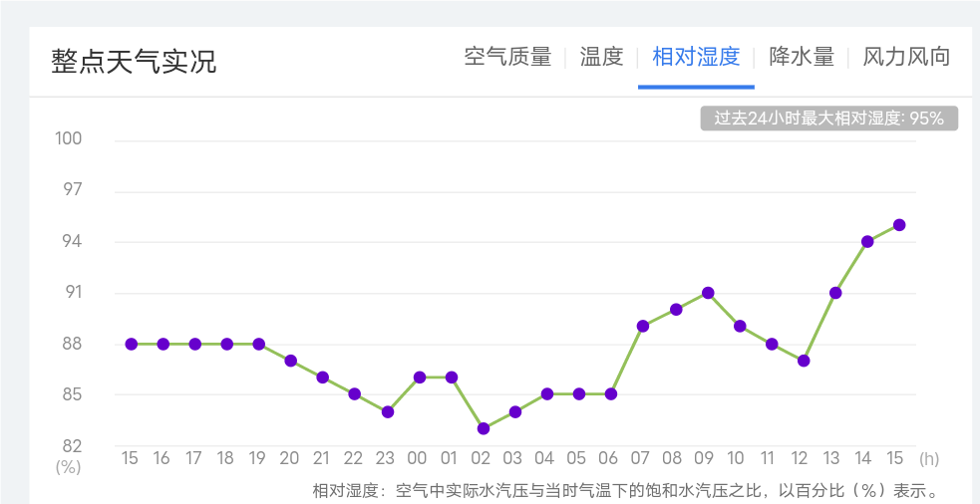This screenshot has height=504, width=980.
Task: Go to the 风力风向 tab
Action: point(906,57)
